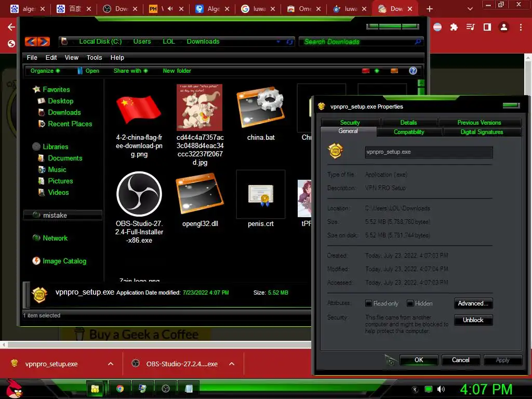
Task: Select the china flag png file
Action: pyautogui.click(x=139, y=109)
